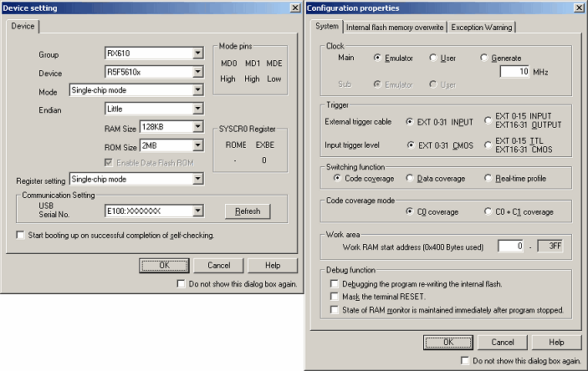Open the Exception Warning tab
The image size is (588, 371).
point(482,27)
